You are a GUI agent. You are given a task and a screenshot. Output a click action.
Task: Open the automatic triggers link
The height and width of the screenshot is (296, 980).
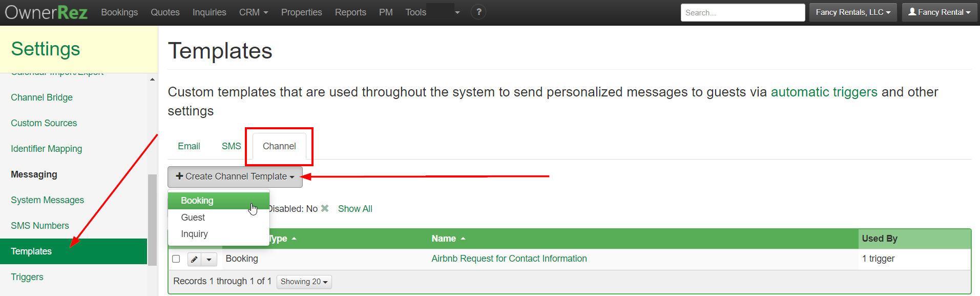click(824, 92)
